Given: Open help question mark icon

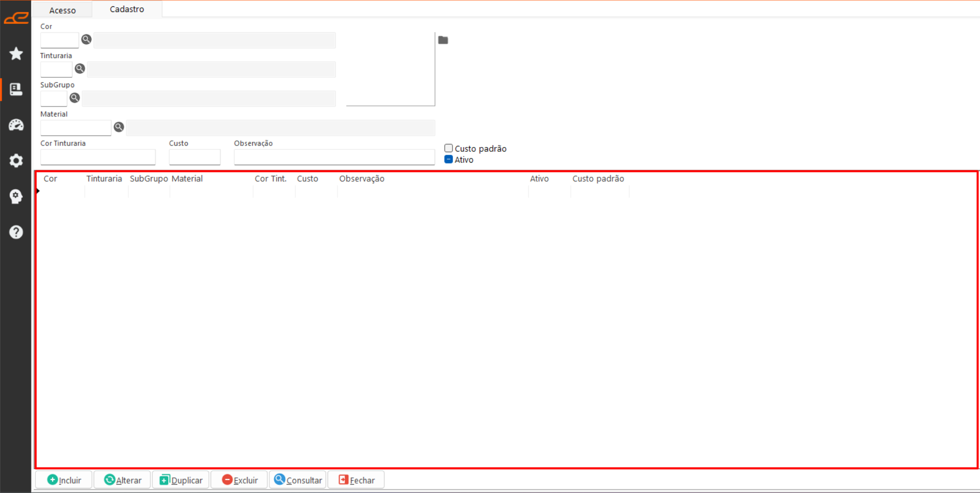Looking at the screenshot, I should tap(16, 232).
